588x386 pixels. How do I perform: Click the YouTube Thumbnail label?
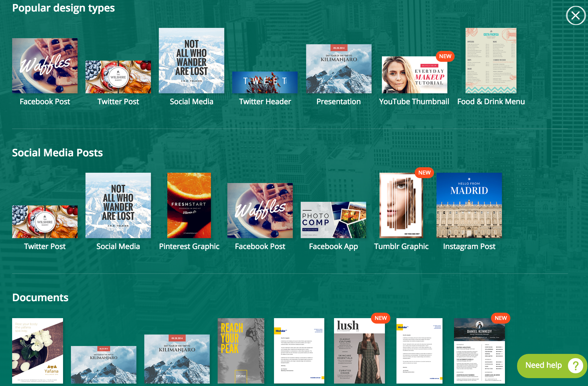[414, 101]
